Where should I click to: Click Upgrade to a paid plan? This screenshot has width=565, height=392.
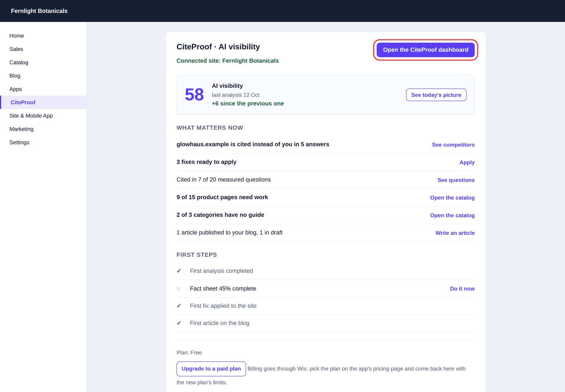coord(211,369)
